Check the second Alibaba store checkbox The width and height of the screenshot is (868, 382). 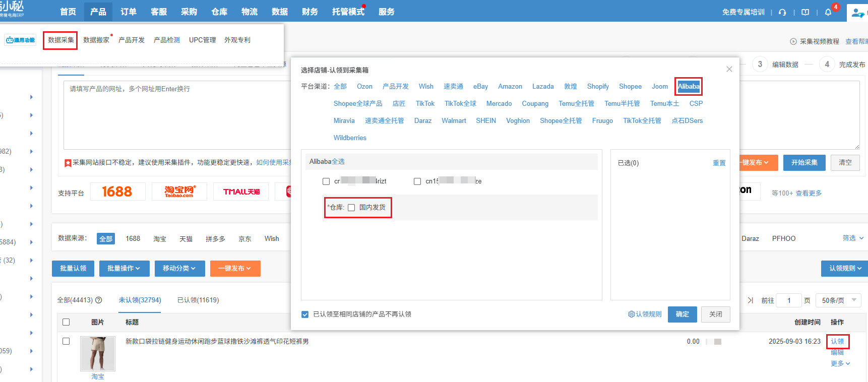(x=417, y=181)
